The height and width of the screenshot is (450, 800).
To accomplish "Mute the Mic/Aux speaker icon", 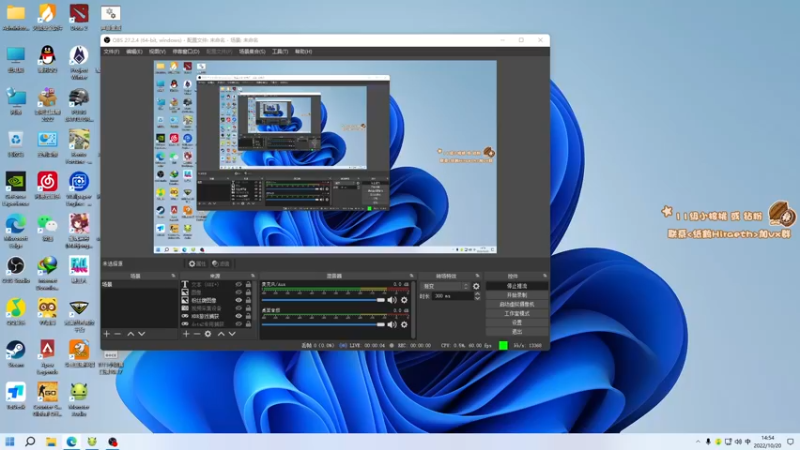I will 392,300.
